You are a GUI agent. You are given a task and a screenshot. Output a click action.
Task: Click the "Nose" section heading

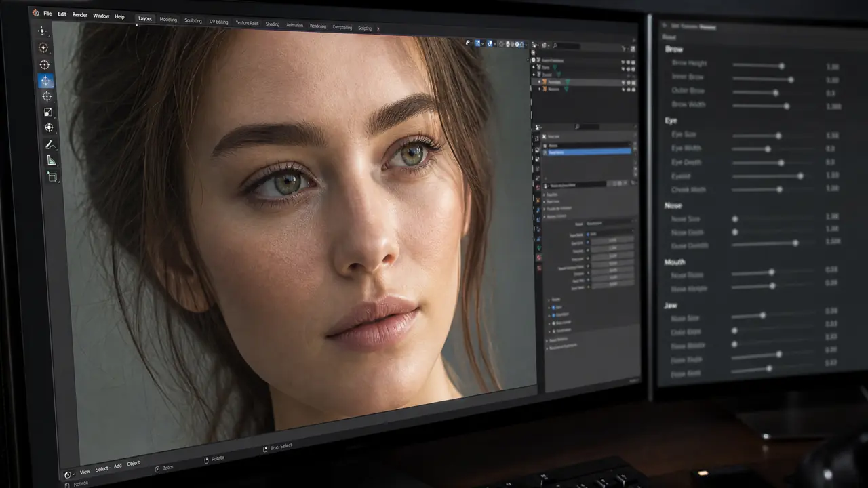point(673,205)
